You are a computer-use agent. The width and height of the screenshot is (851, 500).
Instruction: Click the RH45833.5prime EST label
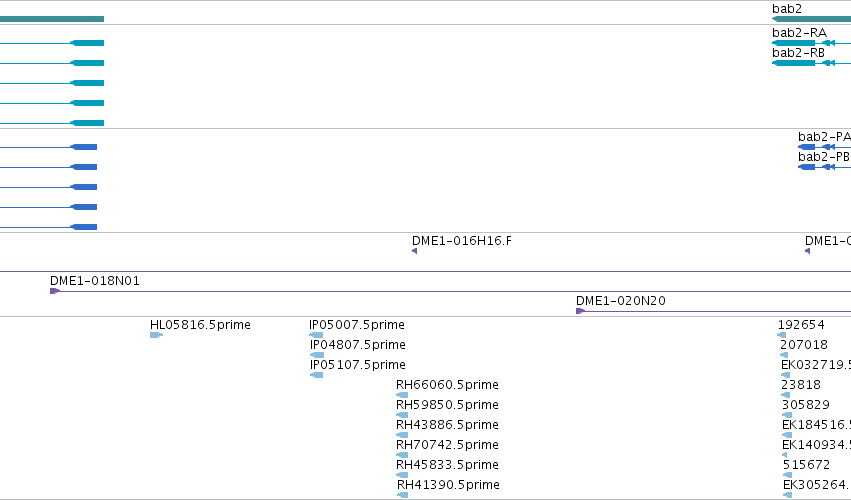[x=447, y=465]
